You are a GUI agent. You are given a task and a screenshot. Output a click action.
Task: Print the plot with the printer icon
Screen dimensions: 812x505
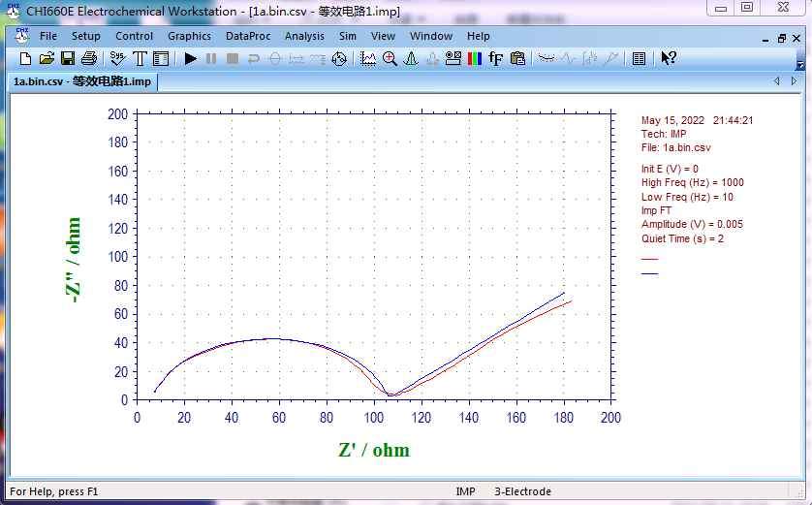pos(88,59)
